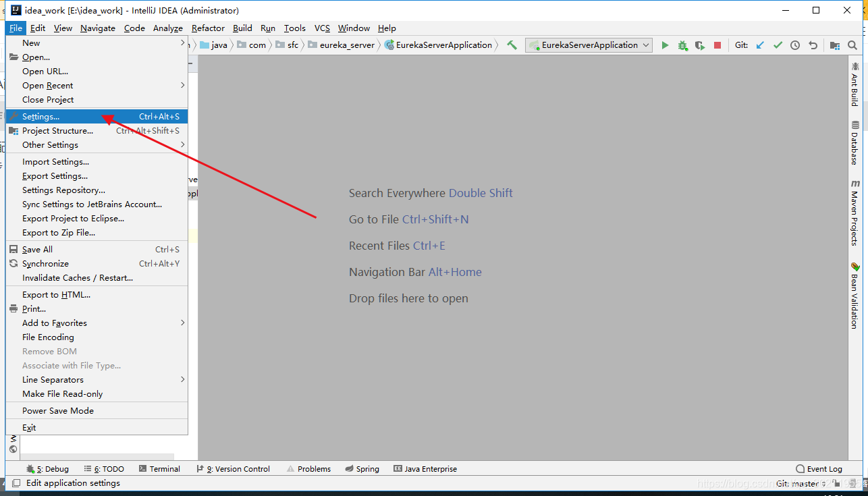Select Export to Zip File...

click(97, 233)
